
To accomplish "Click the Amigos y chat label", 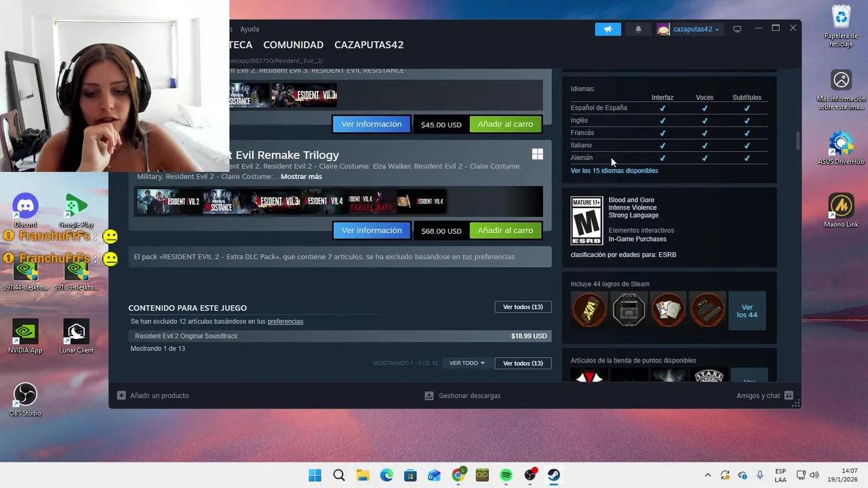I will point(758,395).
